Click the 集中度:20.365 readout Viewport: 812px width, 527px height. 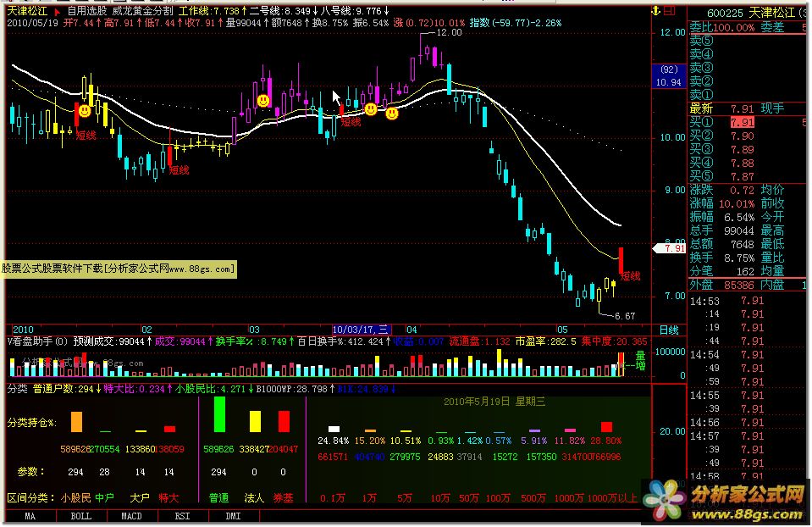tap(614, 341)
